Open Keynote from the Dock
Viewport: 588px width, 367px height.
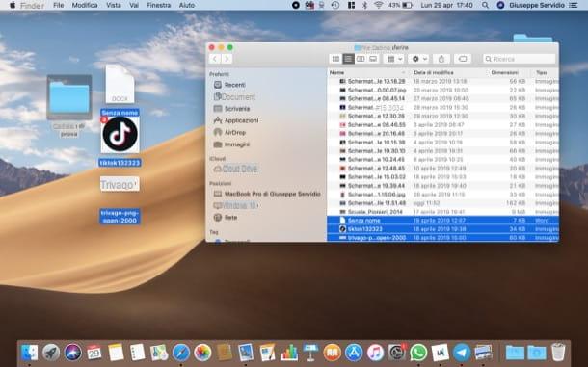tap(310, 353)
